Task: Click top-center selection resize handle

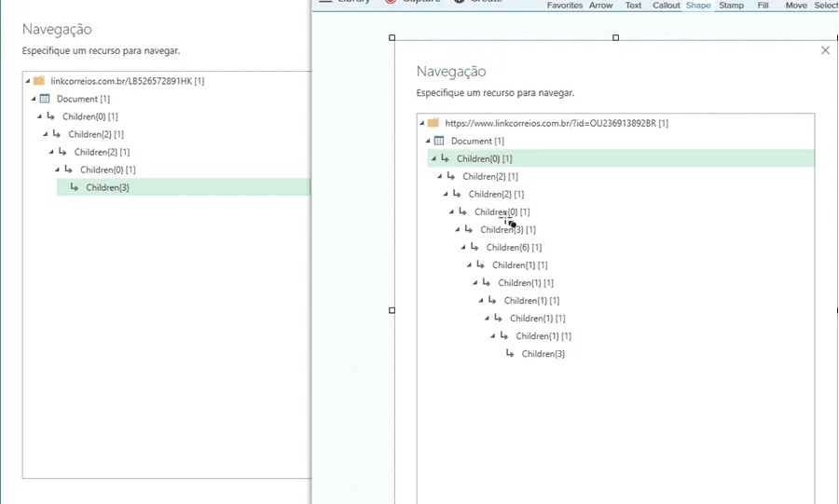Action: [x=615, y=38]
